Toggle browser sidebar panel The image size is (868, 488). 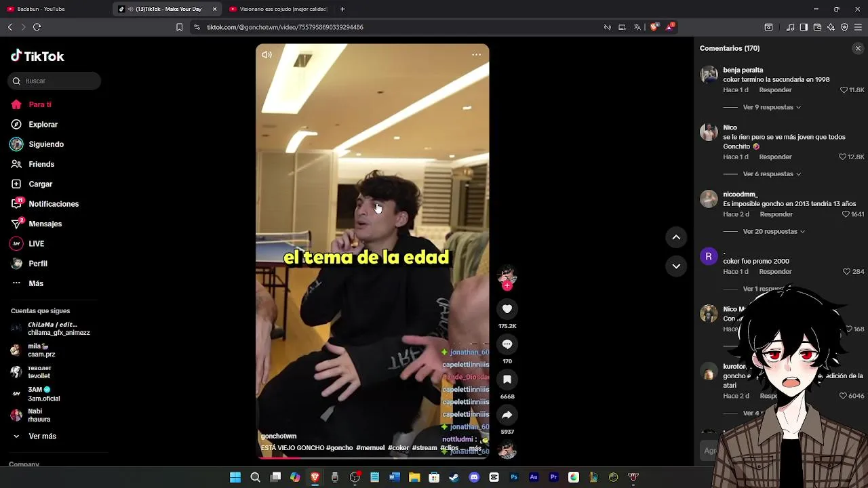coord(804,27)
